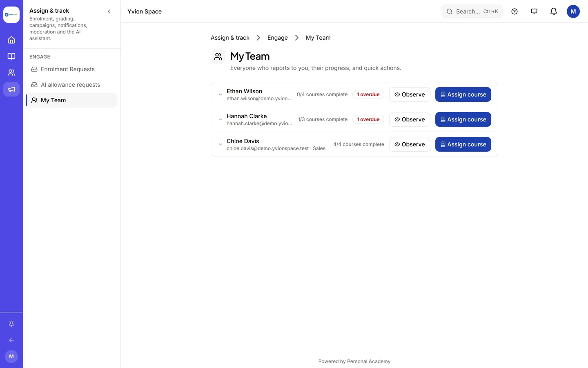
Task: Open the people icon in left rail
Action: [11, 73]
